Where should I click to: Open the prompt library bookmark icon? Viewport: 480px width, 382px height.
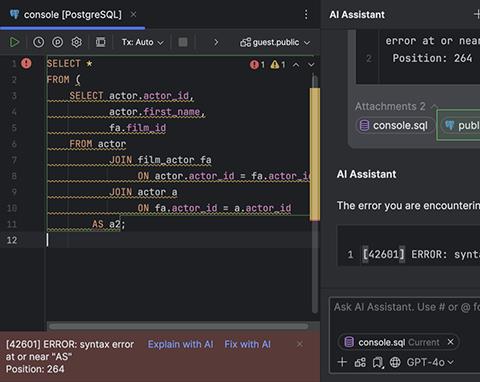click(x=378, y=362)
